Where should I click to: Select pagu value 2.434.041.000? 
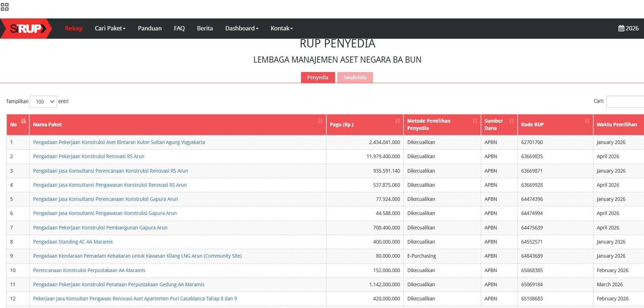pos(385,142)
